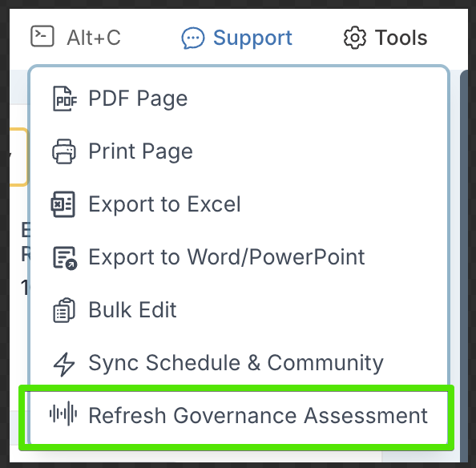Click the command terminal icon beside Alt+C
The width and height of the screenshot is (476, 468).
(42, 36)
